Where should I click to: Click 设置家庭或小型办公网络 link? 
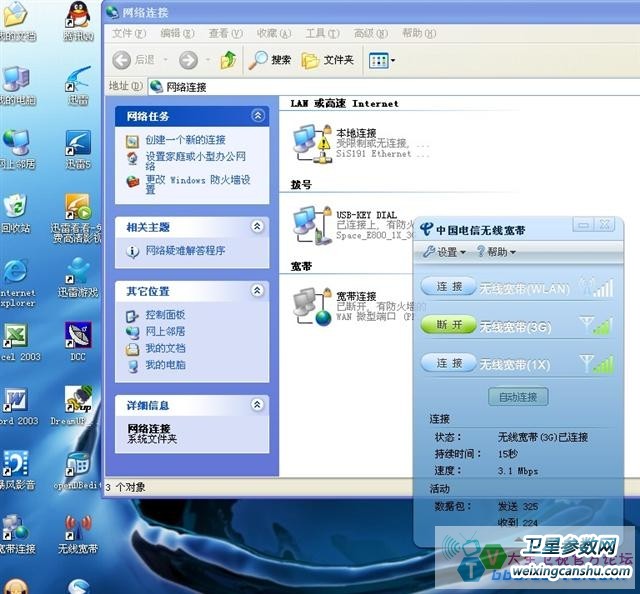click(196, 161)
